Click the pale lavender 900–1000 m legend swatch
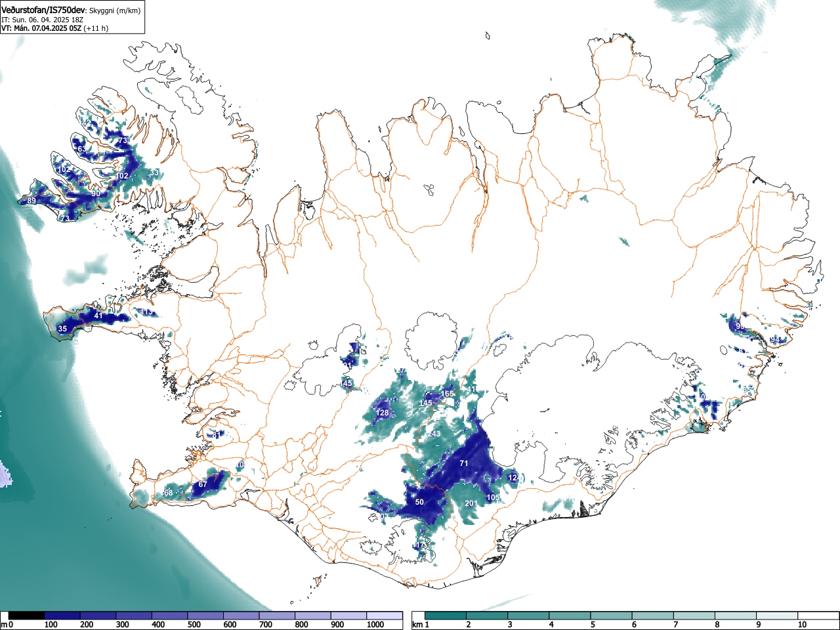 pos(348,616)
